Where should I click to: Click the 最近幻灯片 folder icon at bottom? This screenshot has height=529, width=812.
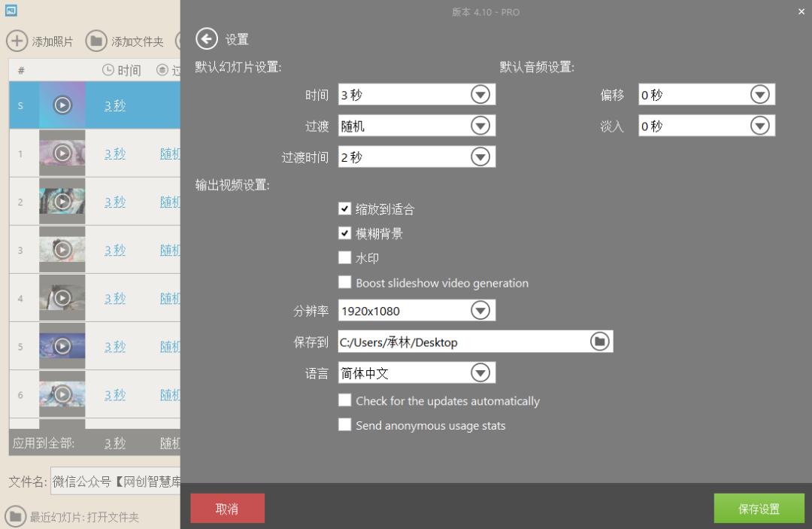point(15,516)
